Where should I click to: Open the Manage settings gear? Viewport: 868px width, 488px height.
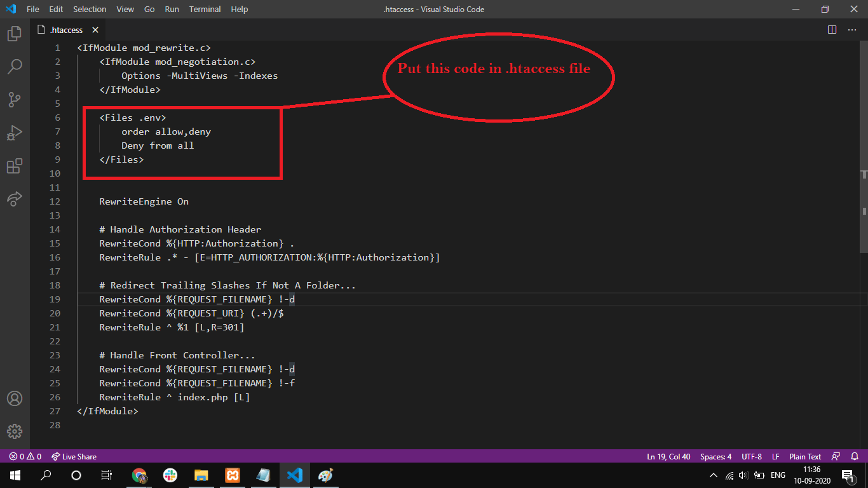pyautogui.click(x=14, y=431)
